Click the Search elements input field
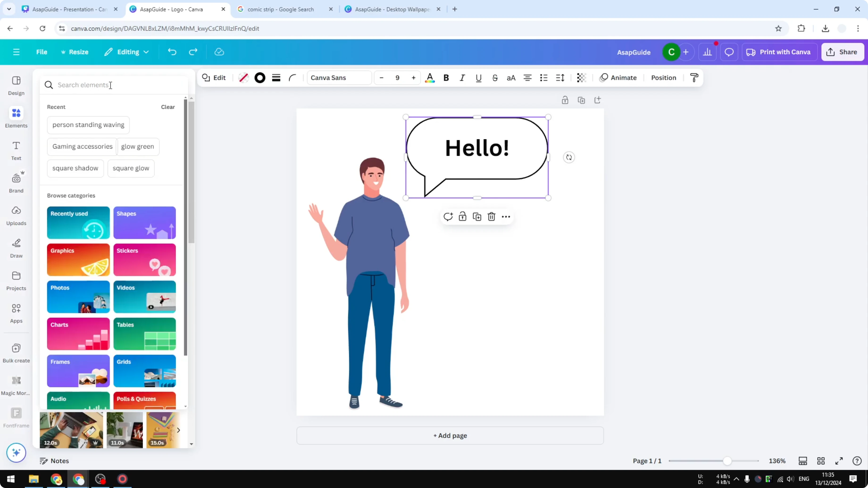 point(101,85)
